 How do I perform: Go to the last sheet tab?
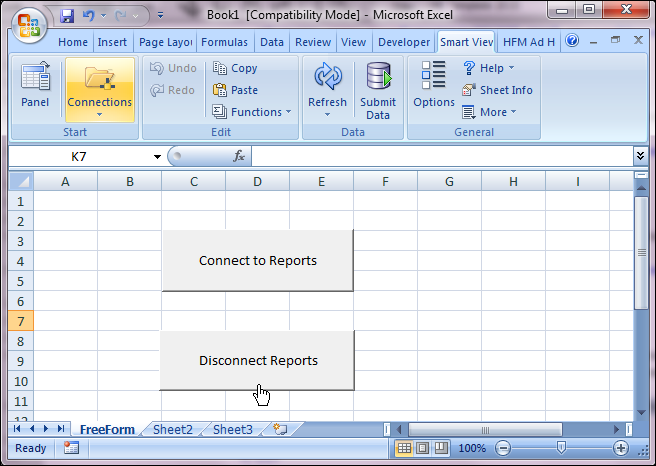click(x=61, y=429)
